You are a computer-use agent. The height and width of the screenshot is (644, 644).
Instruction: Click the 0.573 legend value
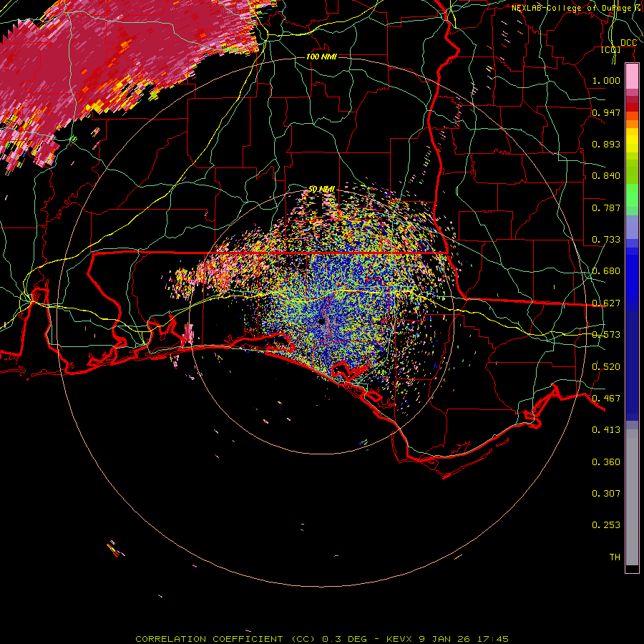click(x=606, y=335)
